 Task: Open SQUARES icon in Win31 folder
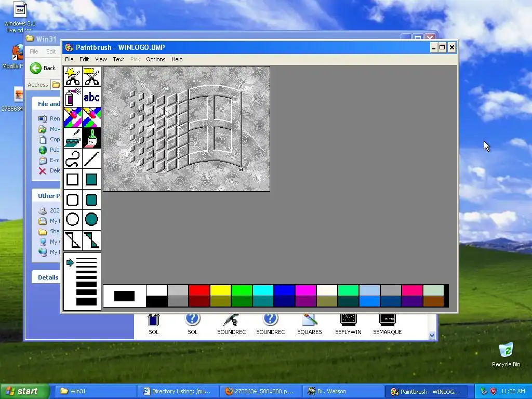click(310, 324)
